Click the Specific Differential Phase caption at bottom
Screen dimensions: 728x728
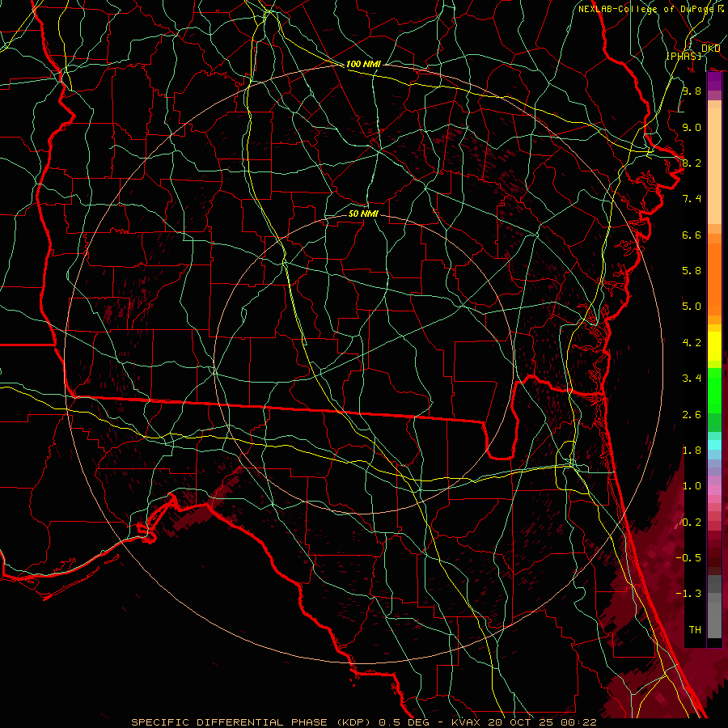point(364,722)
